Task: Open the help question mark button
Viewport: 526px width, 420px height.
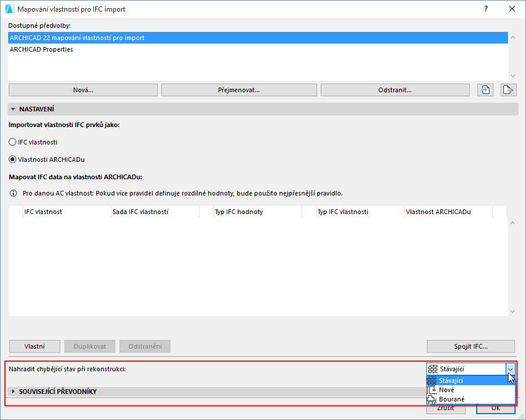Action: tap(486, 9)
